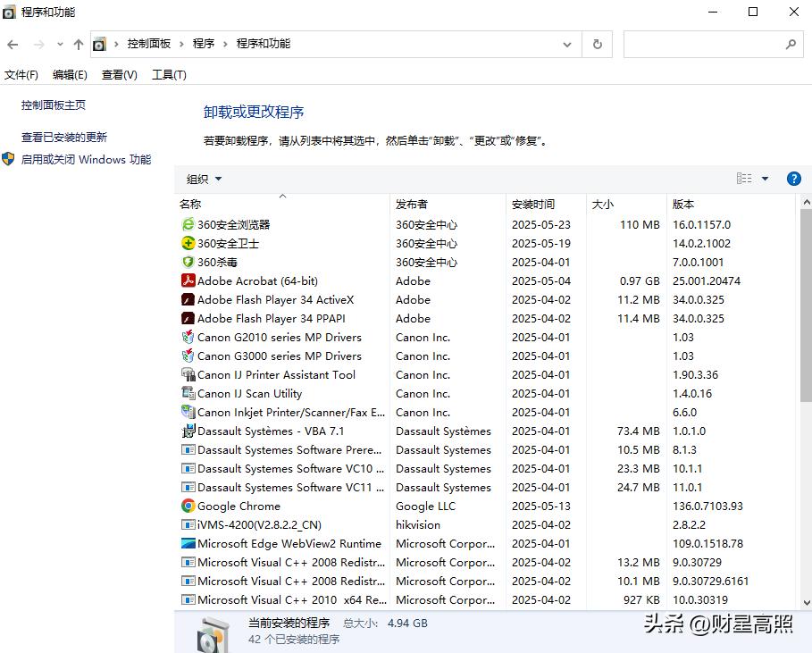Click version 9.0.30729.6161 cell
812x653 pixels.
click(x=710, y=581)
